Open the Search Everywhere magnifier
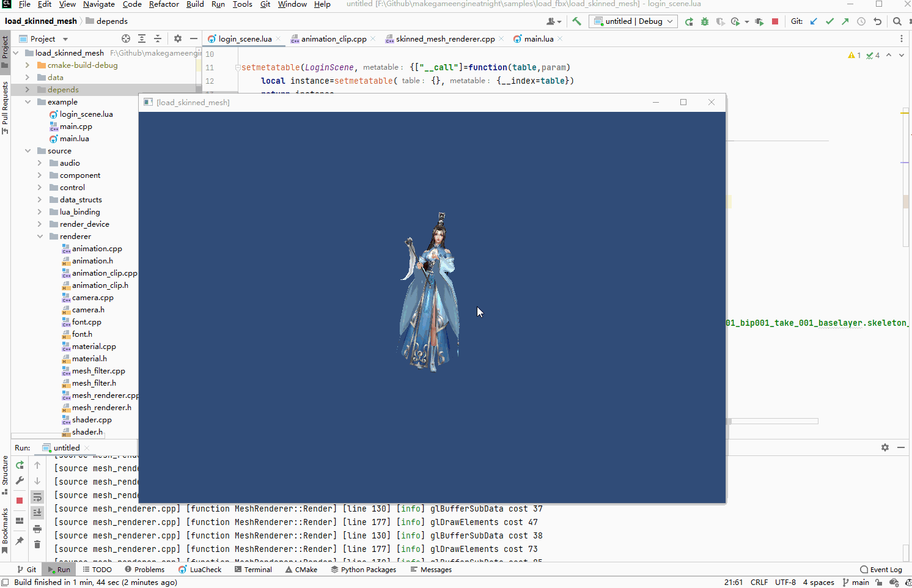The width and height of the screenshot is (912, 588). (897, 21)
